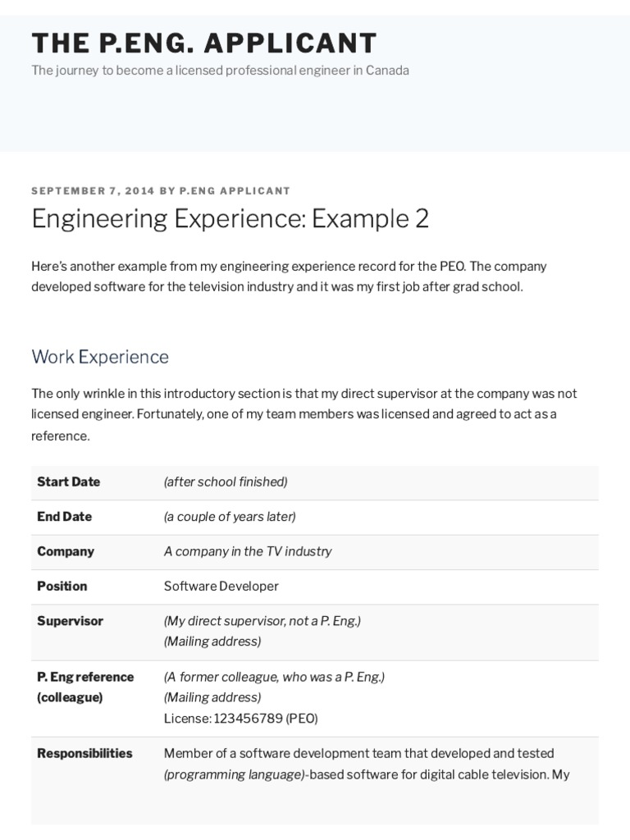
Task: Click the site tagline about licensed engineers
Action: (220, 71)
